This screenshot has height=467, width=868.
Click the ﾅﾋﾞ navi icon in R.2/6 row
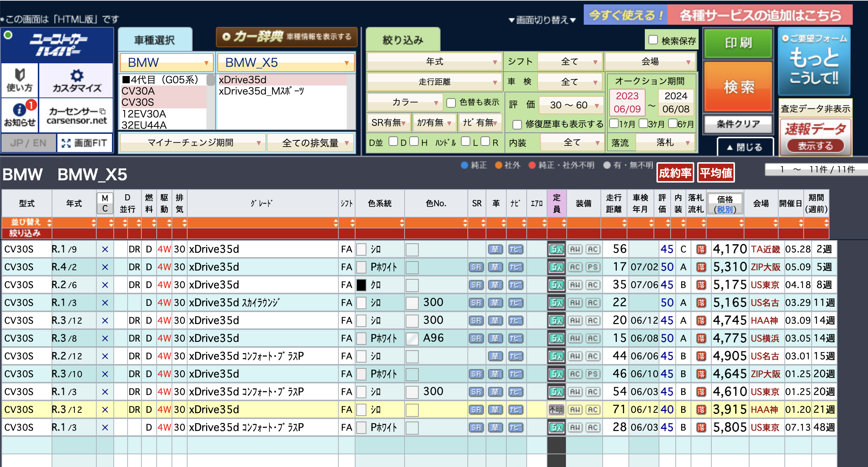[515, 285]
